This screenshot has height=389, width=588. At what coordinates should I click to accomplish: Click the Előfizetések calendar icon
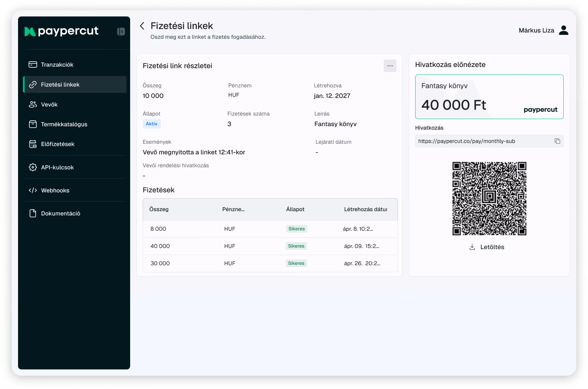[x=33, y=144]
